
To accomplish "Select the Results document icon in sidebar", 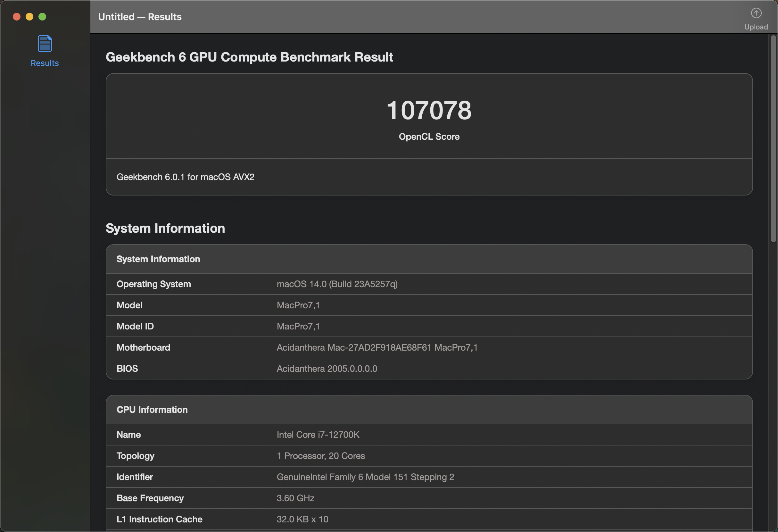I will coord(45,44).
